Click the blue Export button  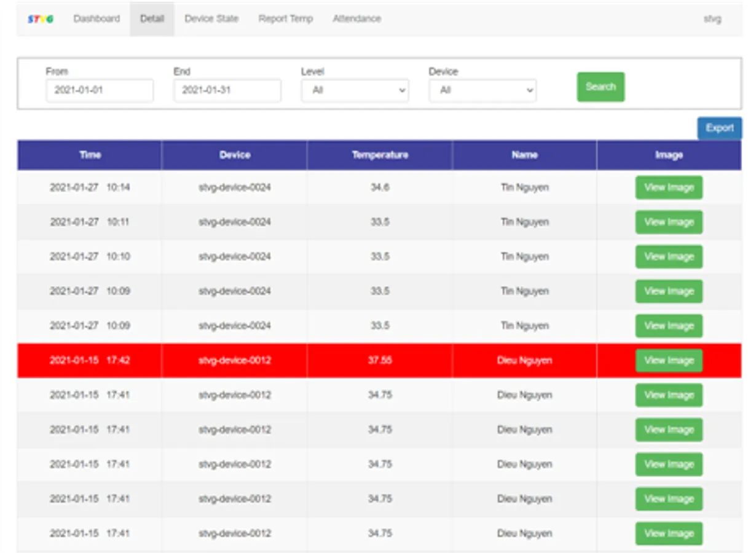click(719, 128)
